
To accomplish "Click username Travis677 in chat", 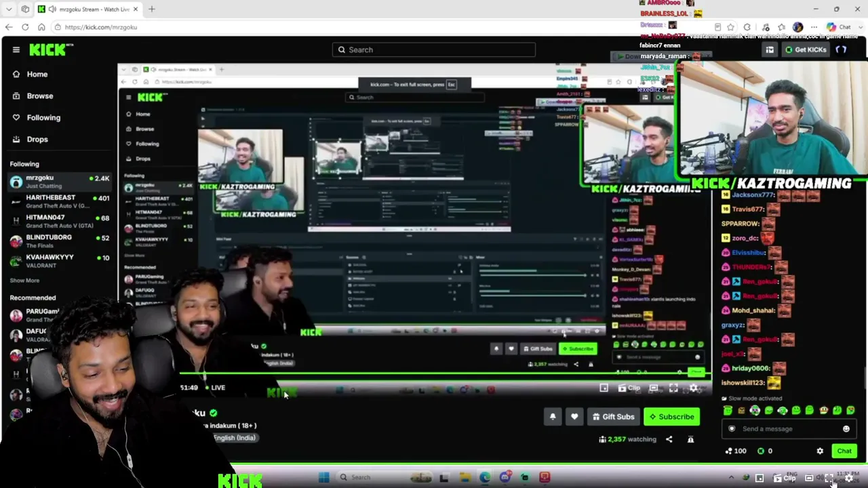I will pos(748,209).
